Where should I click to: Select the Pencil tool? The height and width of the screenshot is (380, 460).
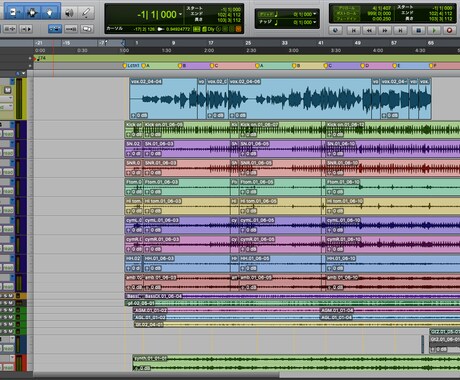(86, 13)
